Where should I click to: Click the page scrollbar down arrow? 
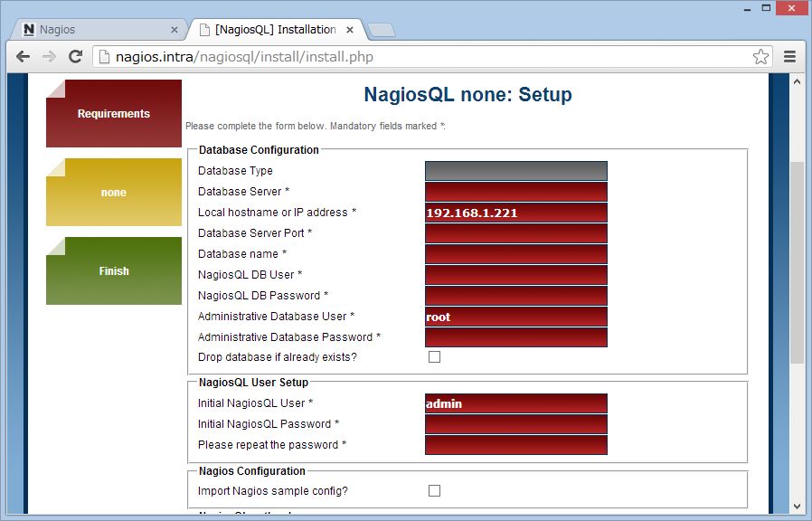pyautogui.click(x=797, y=506)
